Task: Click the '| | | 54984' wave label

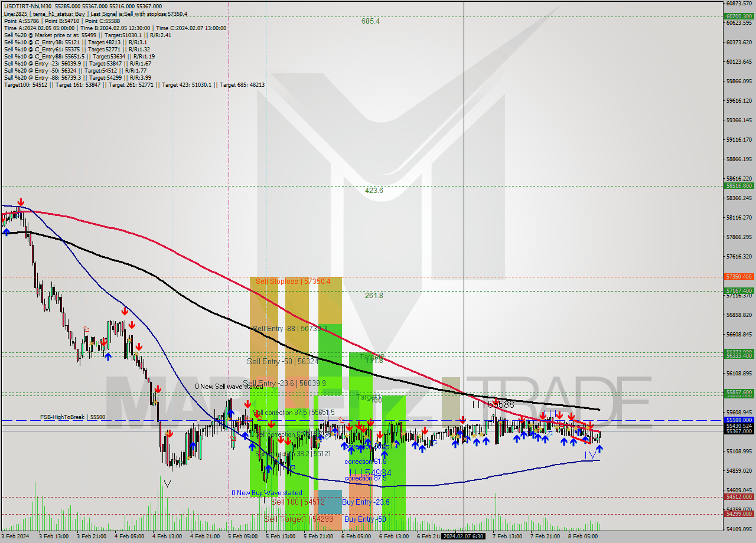Action: pos(370,473)
